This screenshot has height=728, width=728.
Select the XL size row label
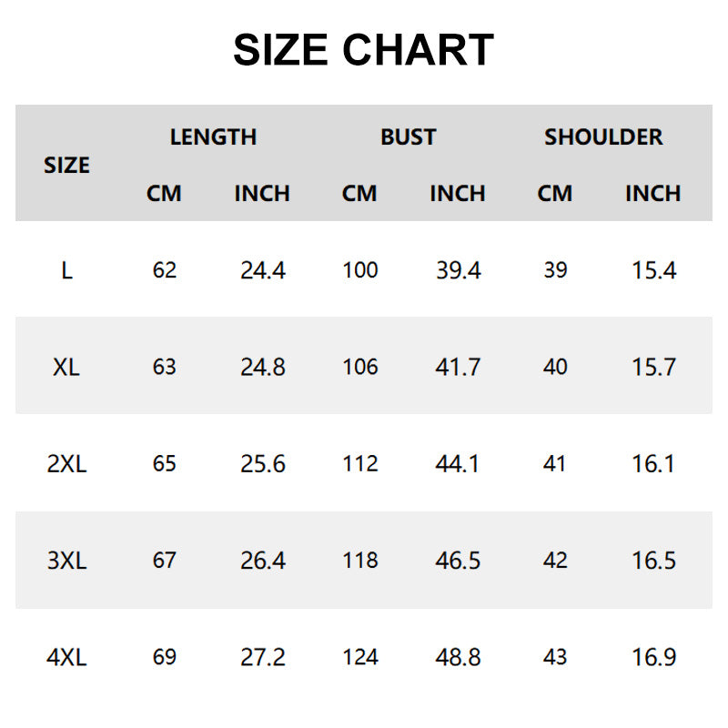point(66,367)
